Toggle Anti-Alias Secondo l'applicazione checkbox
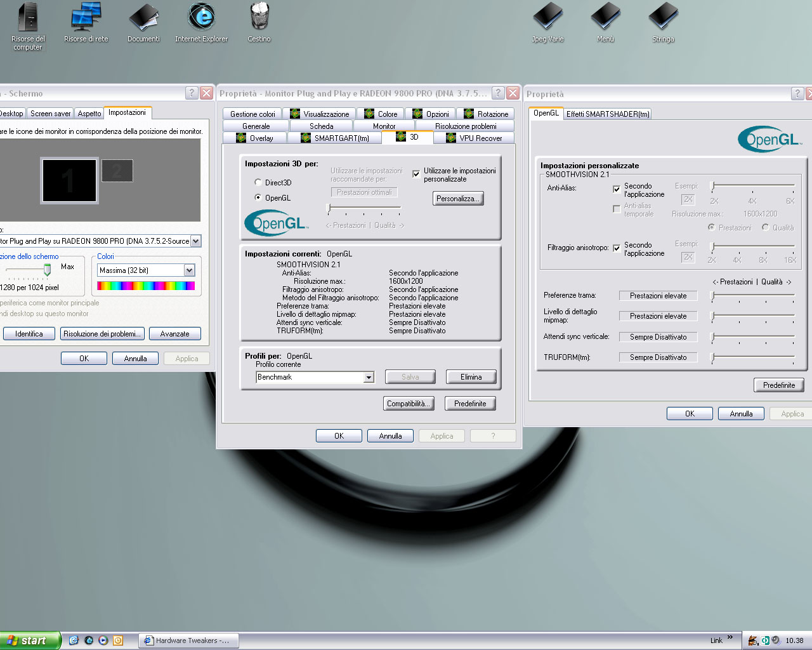Image resolution: width=812 pixels, height=650 pixels. [617, 189]
